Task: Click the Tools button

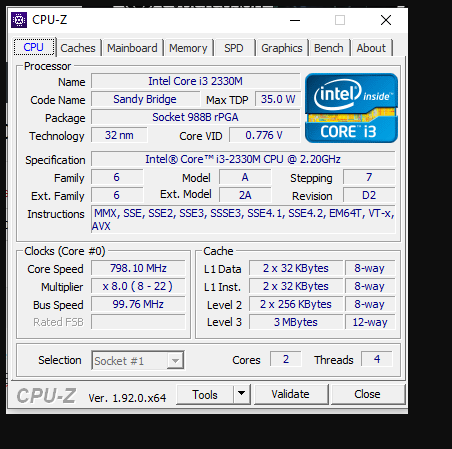Action: pos(205,394)
